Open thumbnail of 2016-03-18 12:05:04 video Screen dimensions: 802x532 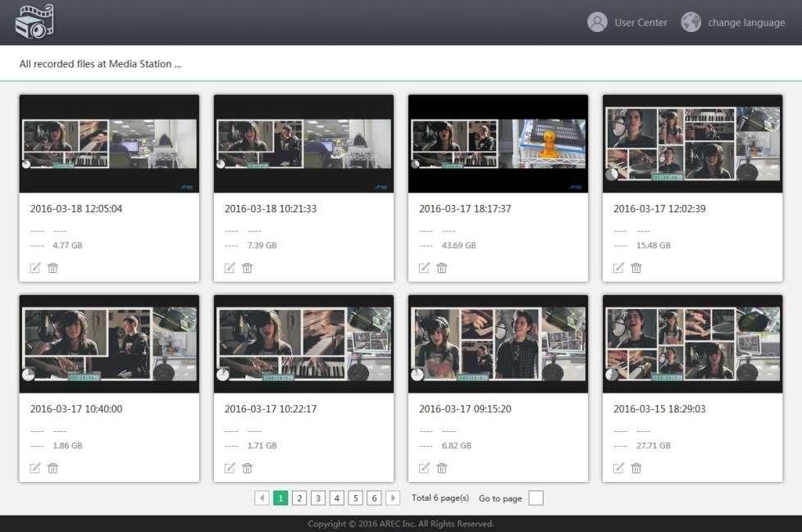coord(109,143)
